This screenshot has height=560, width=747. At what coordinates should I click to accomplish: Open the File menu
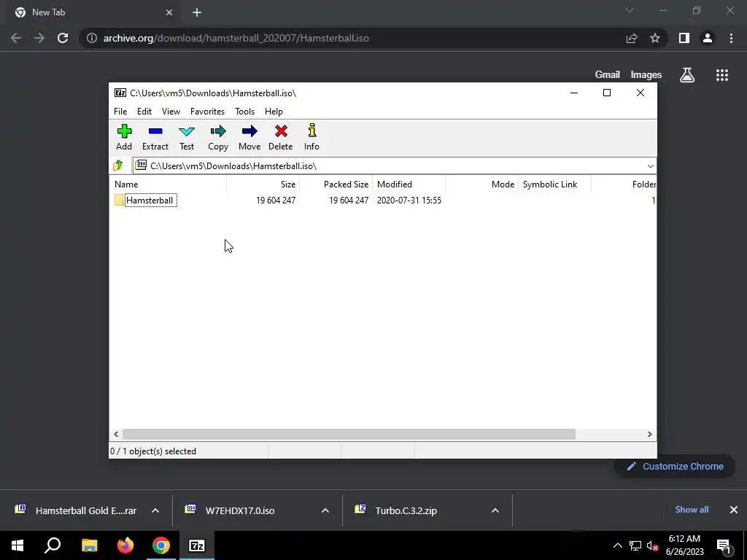[120, 112]
